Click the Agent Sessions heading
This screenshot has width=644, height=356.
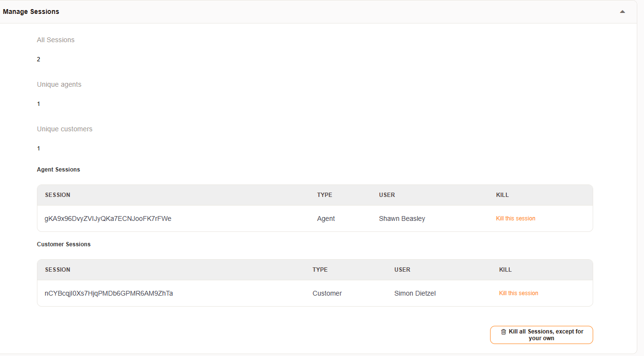[59, 169]
